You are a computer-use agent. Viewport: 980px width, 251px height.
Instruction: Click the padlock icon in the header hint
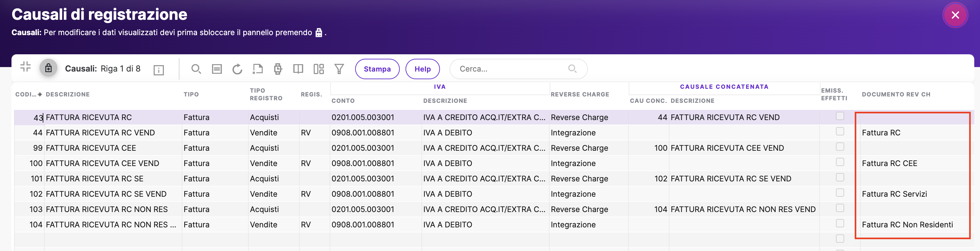[319, 33]
